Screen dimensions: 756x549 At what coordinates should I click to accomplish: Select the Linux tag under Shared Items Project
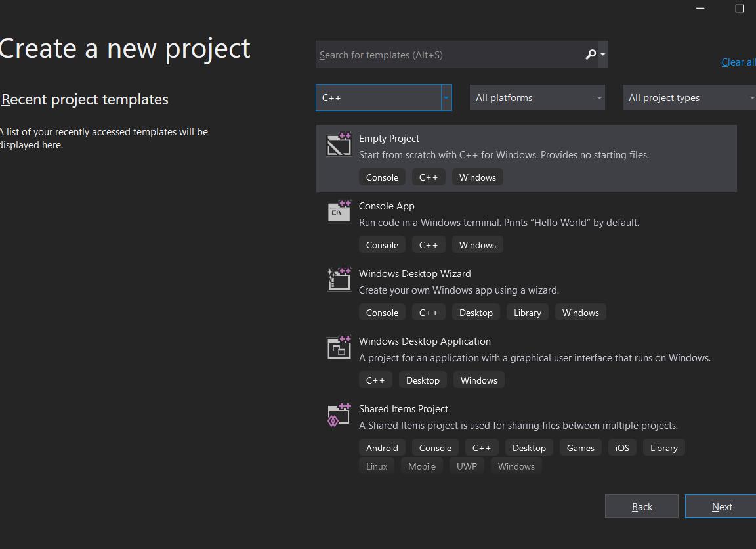(377, 466)
